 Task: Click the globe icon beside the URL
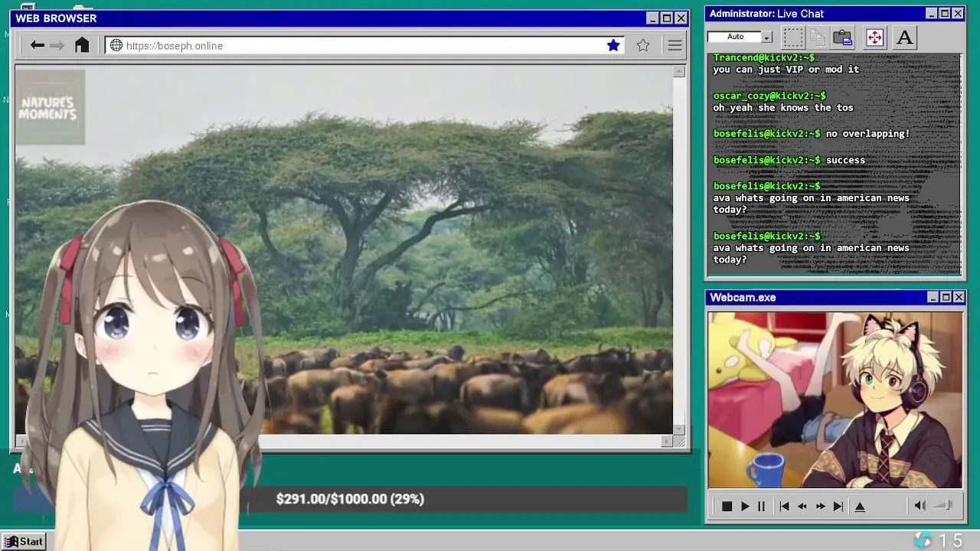pos(116,46)
